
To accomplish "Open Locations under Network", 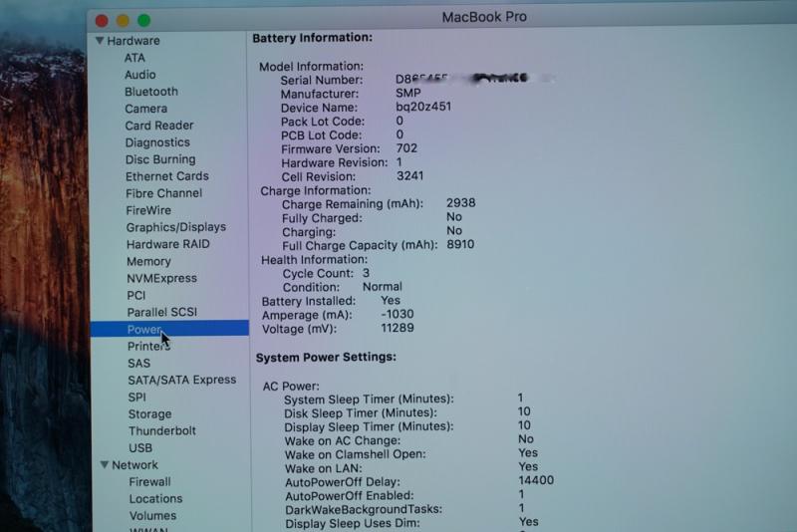I will (x=155, y=498).
